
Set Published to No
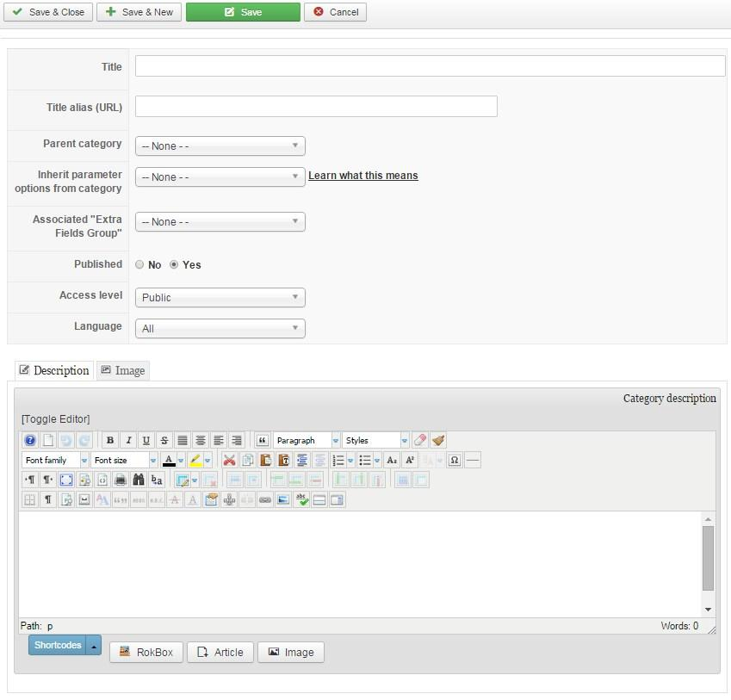tap(139, 264)
